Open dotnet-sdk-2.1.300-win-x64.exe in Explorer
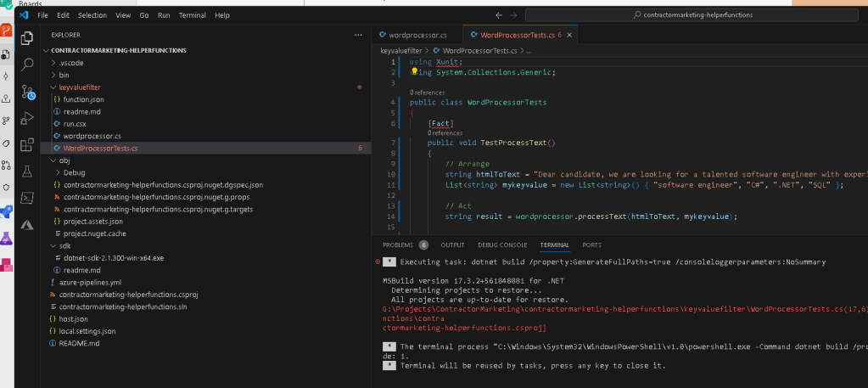 point(114,258)
